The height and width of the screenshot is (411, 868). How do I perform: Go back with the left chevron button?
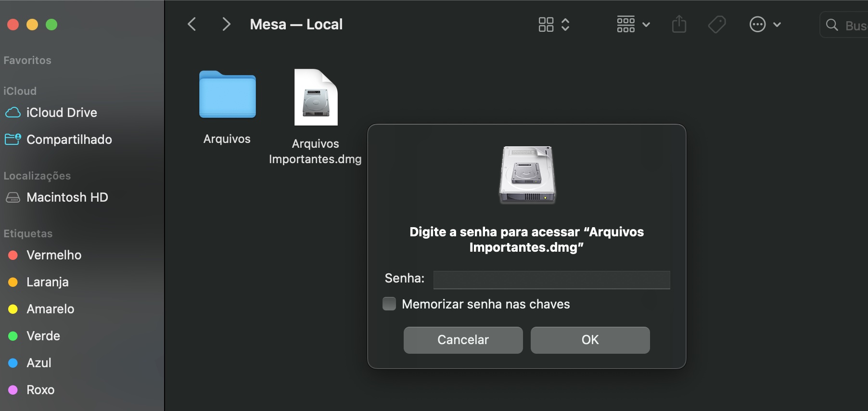(192, 24)
